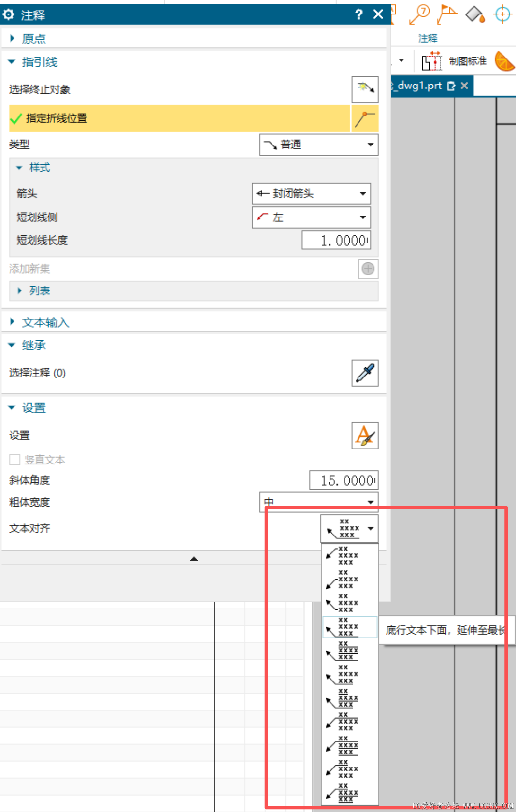This screenshot has height=812, width=516.
Task: Open the 类型 dropdown showing 普通
Action: (319, 145)
